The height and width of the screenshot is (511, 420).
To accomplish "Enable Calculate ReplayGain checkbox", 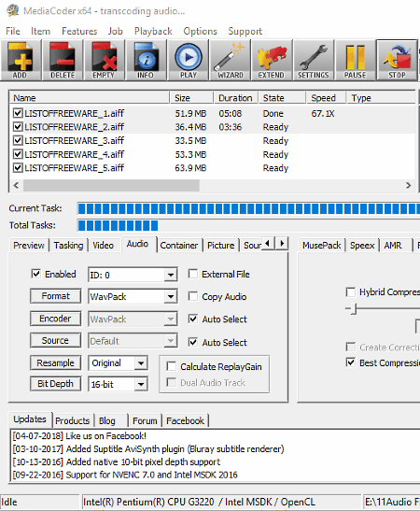I will tap(171, 366).
